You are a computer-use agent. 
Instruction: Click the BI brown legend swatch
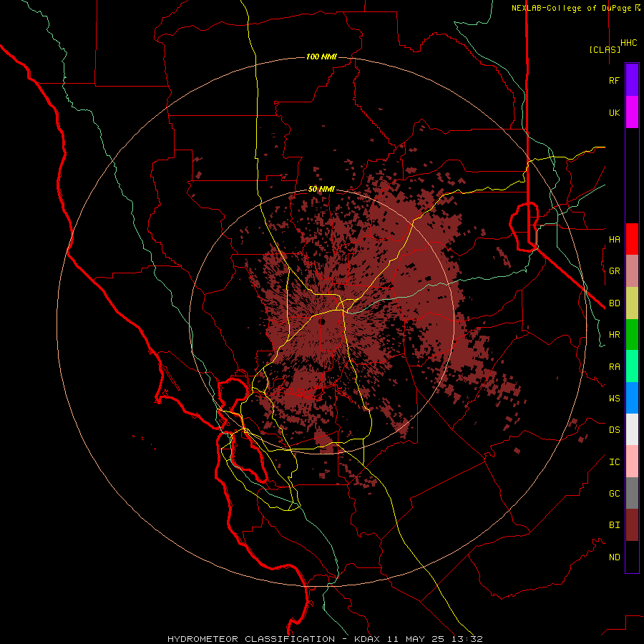(x=632, y=525)
